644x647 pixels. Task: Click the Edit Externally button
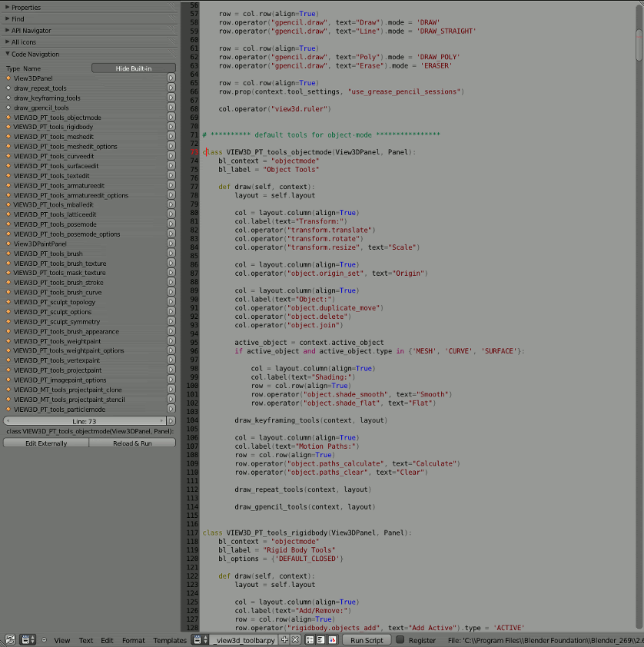tap(46, 443)
